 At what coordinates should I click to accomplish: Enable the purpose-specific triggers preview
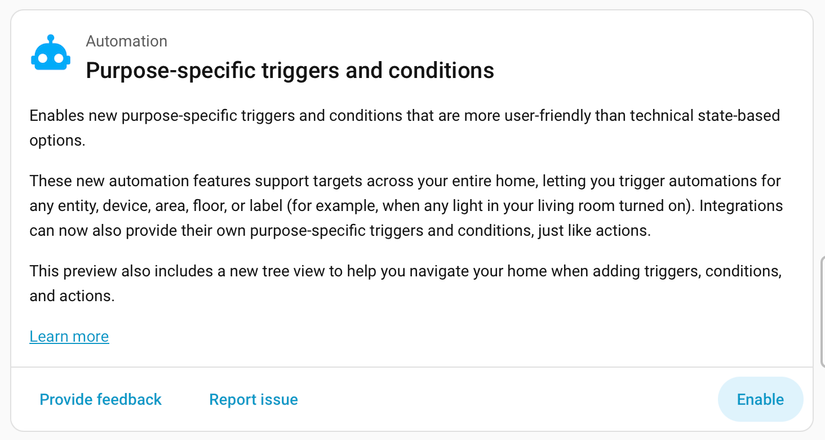click(760, 399)
